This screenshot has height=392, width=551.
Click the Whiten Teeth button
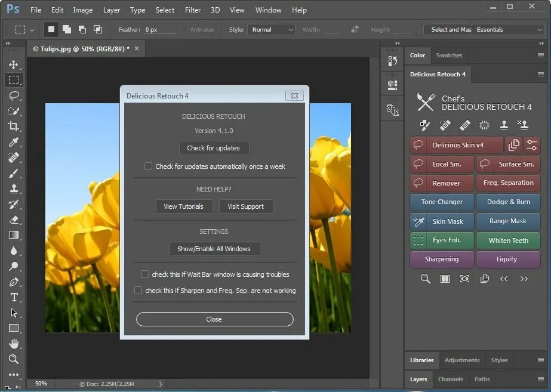coord(508,240)
